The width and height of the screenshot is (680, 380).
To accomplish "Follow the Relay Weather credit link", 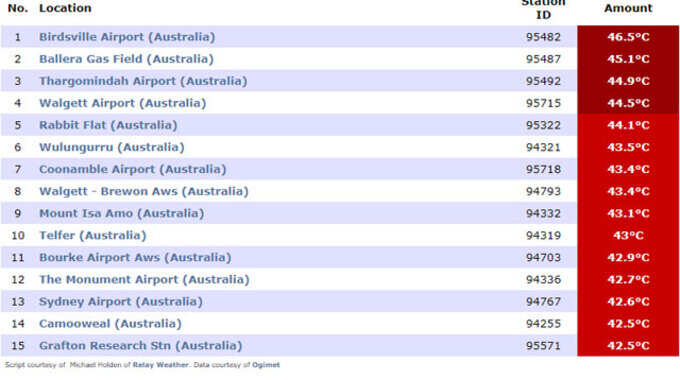I will point(160,365).
